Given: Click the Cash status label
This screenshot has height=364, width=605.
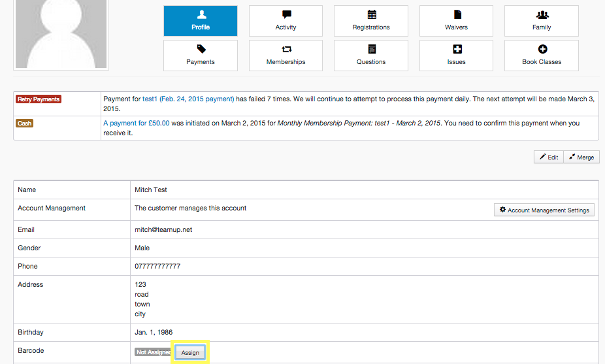Looking at the screenshot, I should [x=24, y=123].
